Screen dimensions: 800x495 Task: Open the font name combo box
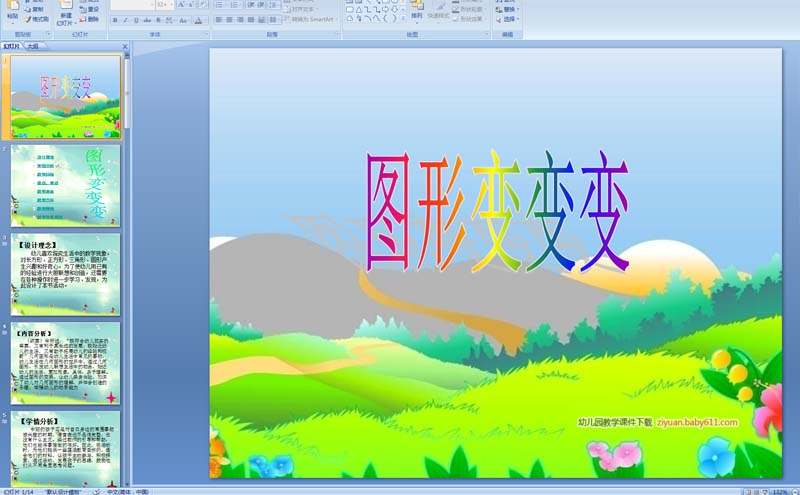[132, 5]
